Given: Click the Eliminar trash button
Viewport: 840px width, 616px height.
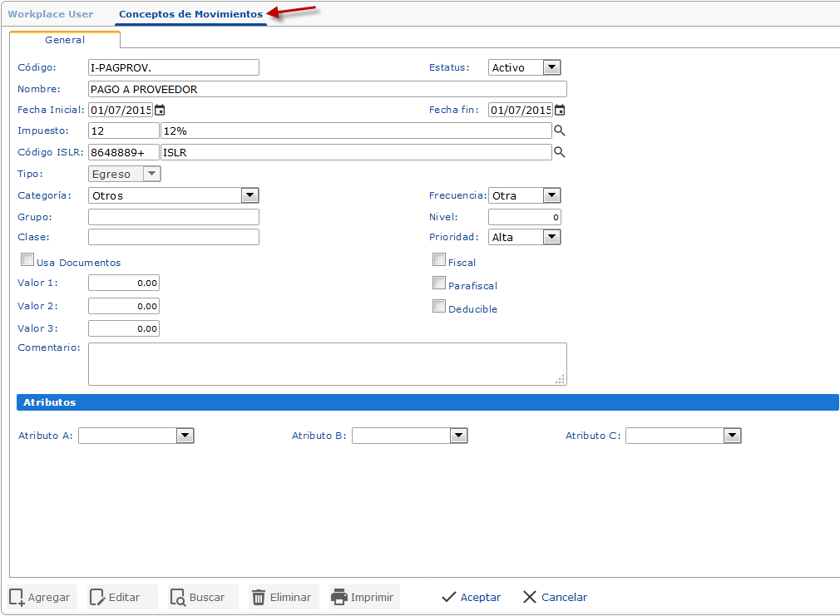Looking at the screenshot, I should pos(282,597).
